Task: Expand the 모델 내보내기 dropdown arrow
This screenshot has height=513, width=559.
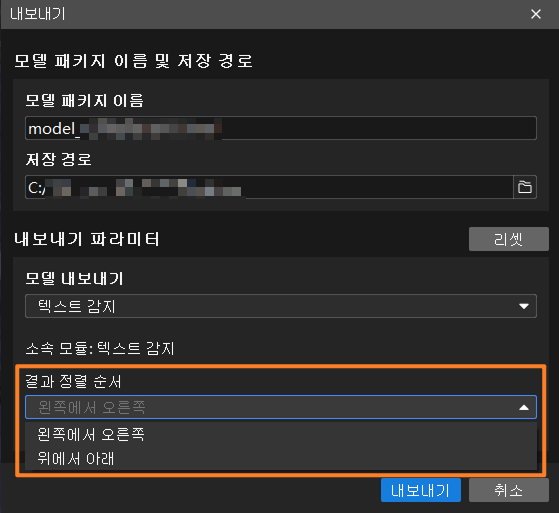Action: (524, 306)
